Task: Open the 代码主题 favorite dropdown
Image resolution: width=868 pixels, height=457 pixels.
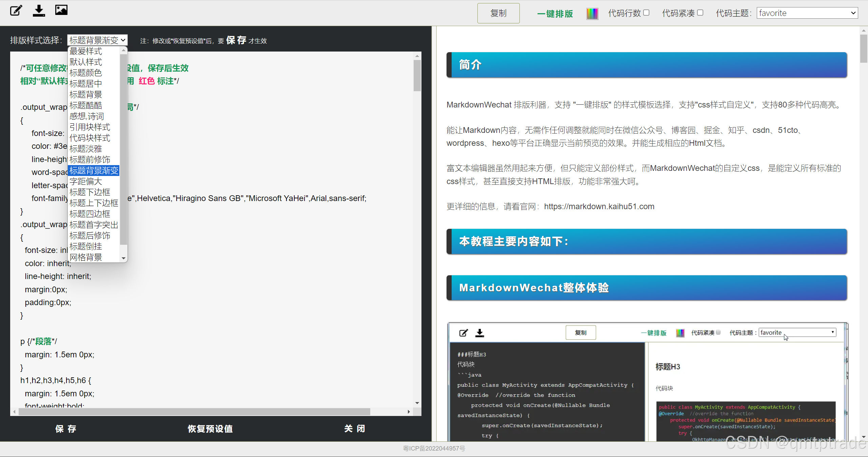Action: pyautogui.click(x=807, y=13)
